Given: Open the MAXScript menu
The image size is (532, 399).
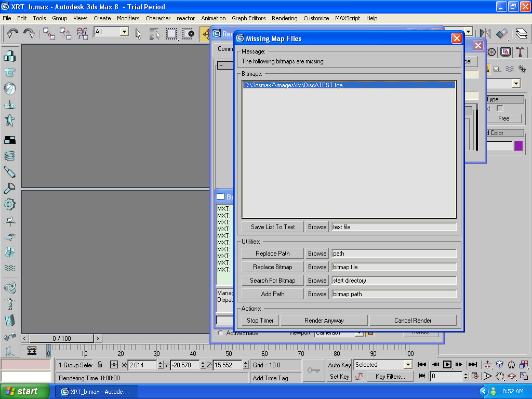Looking at the screenshot, I should 348,18.
